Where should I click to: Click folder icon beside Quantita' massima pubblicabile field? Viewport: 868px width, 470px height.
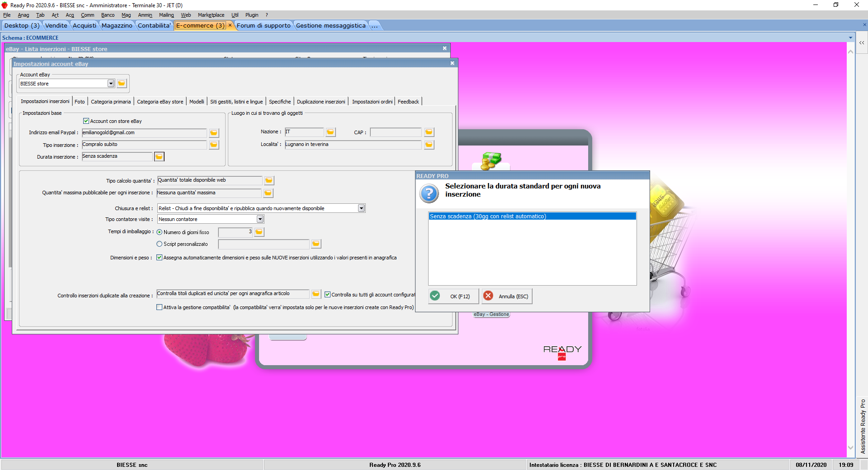pyautogui.click(x=268, y=193)
